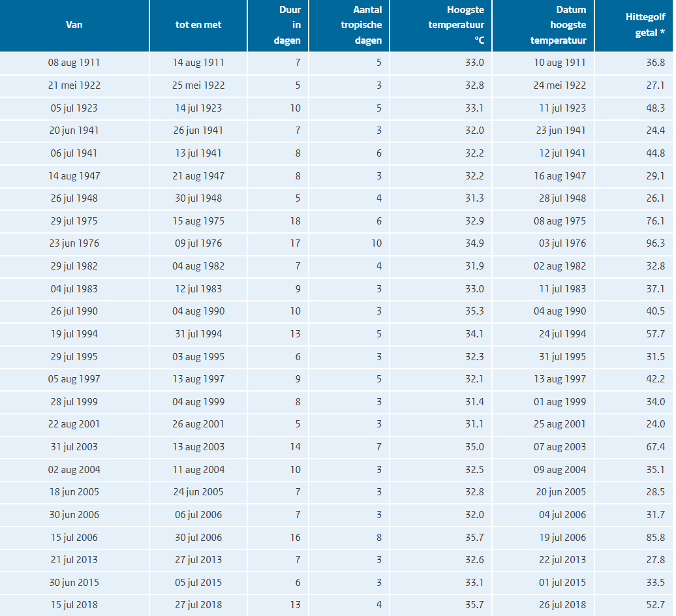Screen dimensions: 676x616
Task: Click the highest temperature value 35.3
Action: click(474, 311)
